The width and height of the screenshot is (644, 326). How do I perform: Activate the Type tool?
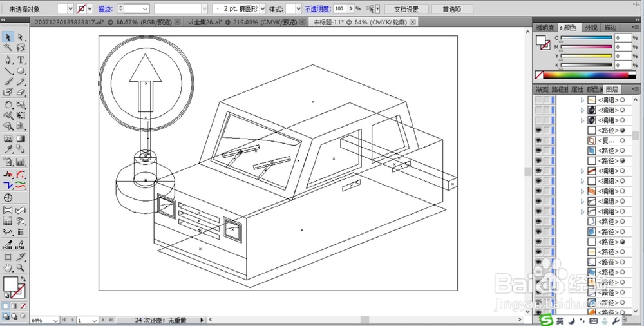click(x=21, y=61)
